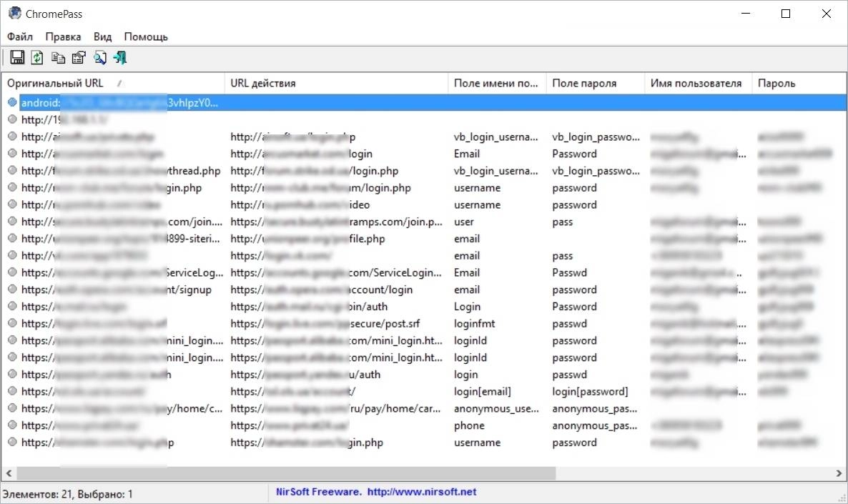Click the globe icon of the loginfmt row
The image size is (848, 504).
click(12, 323)
